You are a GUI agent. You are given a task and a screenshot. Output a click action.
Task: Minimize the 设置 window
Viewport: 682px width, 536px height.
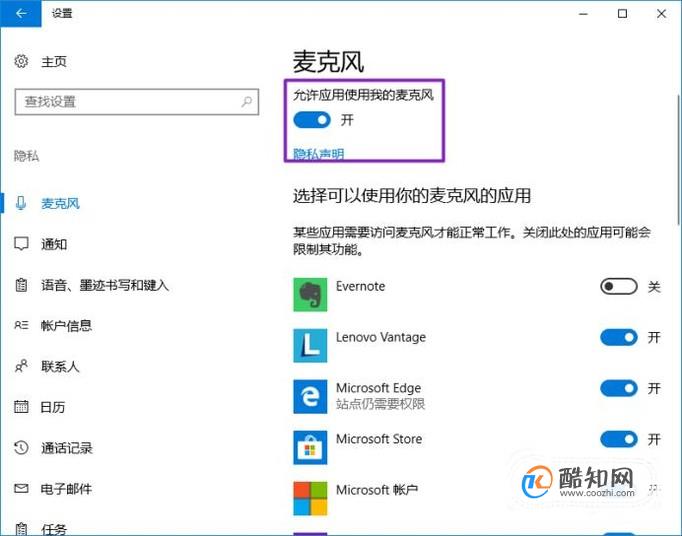coord(583,13)
